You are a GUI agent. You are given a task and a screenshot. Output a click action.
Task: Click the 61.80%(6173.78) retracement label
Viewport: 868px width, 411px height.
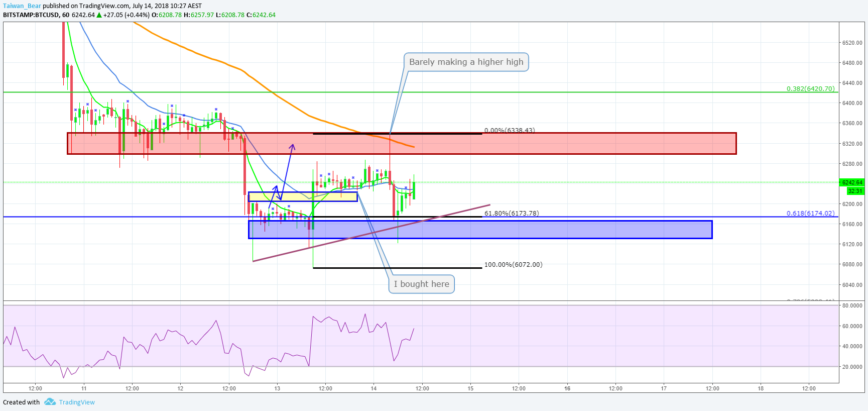pos(512,213)
